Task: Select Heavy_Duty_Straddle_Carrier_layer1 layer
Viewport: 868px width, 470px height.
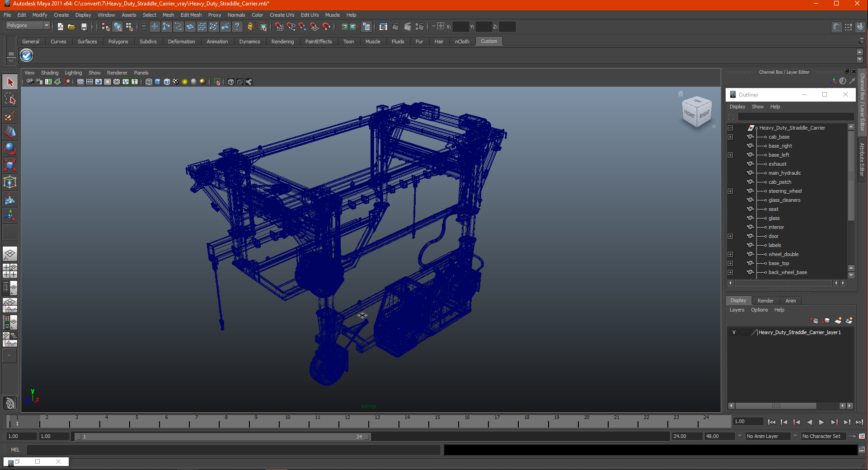Action: click(799, 332)
